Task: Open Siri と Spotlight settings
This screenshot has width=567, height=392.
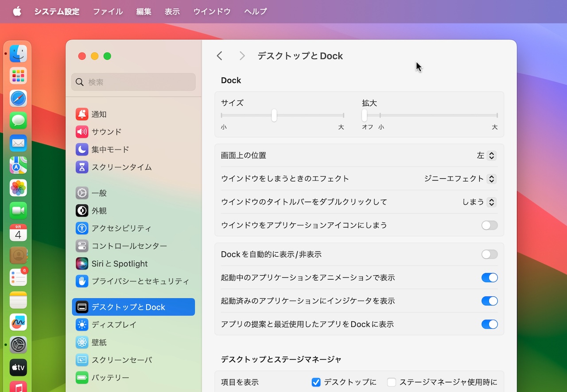Action: click(133, 264)
